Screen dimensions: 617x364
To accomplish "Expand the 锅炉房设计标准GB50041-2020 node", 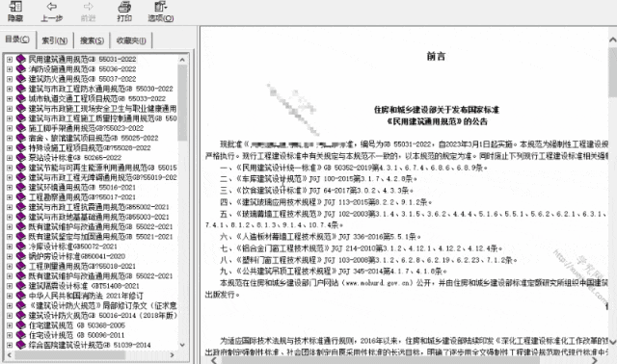I will pos(10,256).
